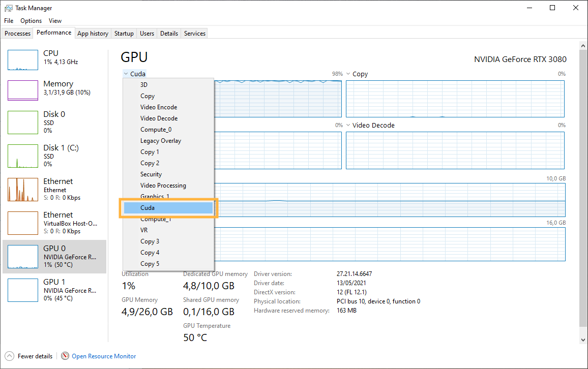Choose Video Encode from the engine list

coord(159,107)
